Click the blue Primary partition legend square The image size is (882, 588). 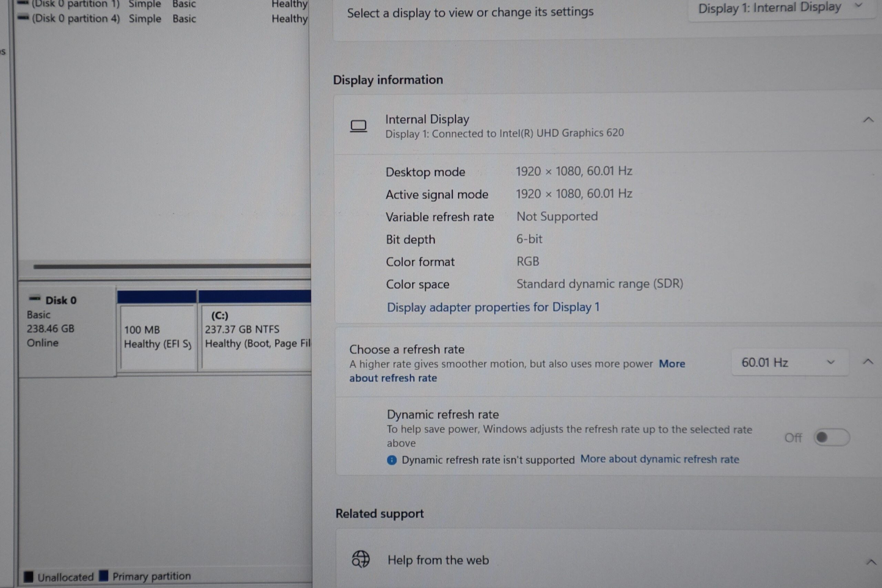click(104, 576)
